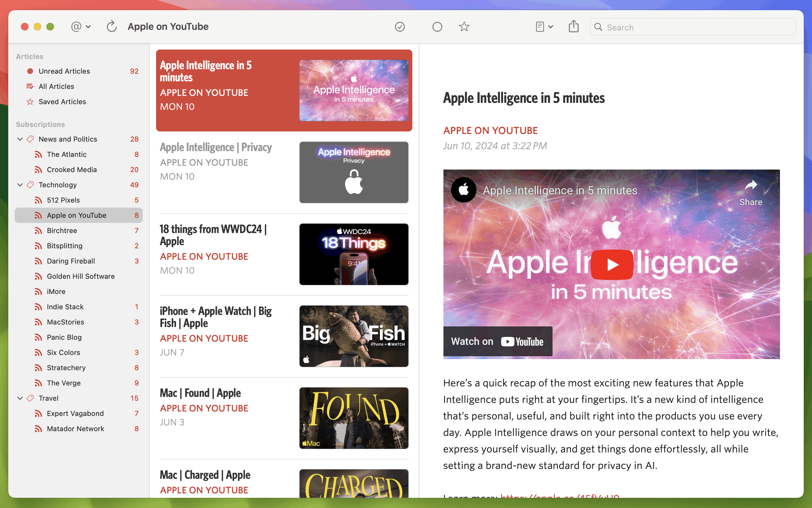Share the current article
The image size is (812, 508).
coord(573,26)
